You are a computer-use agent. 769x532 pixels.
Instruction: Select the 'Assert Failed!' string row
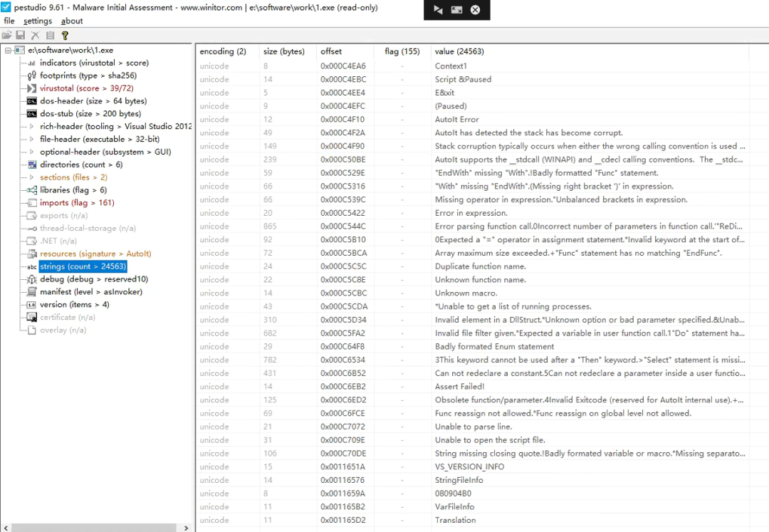(x=472, y=387)
